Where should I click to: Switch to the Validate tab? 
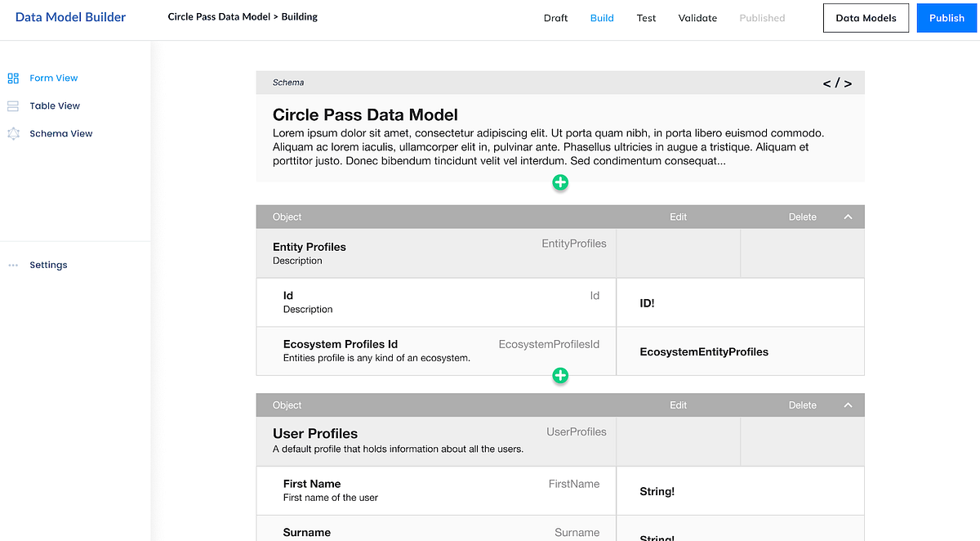point(697,17)
